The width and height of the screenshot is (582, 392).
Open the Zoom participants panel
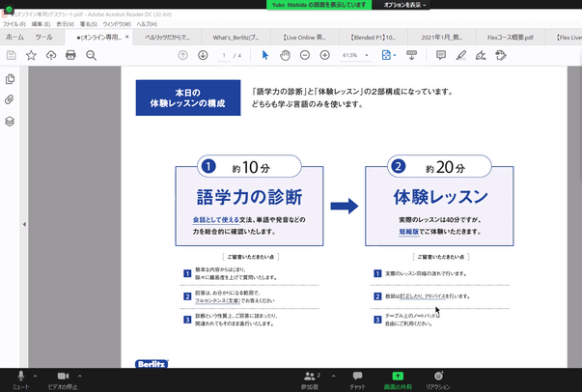[310, 379]
